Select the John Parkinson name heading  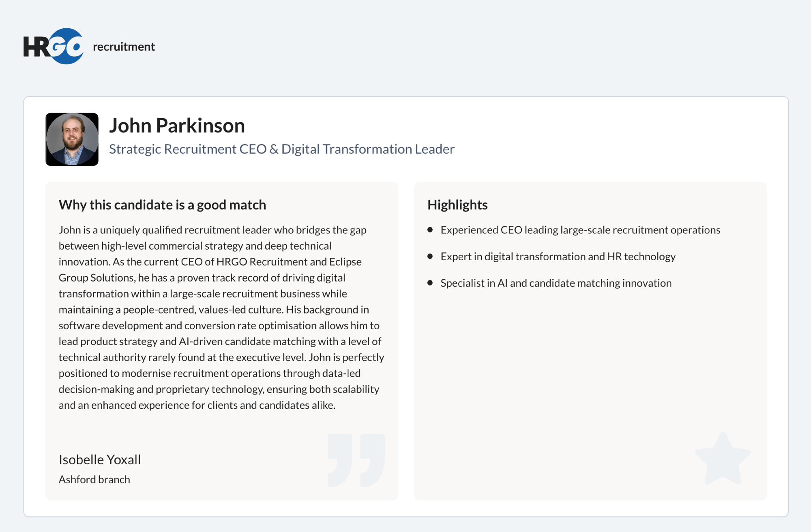177,125
